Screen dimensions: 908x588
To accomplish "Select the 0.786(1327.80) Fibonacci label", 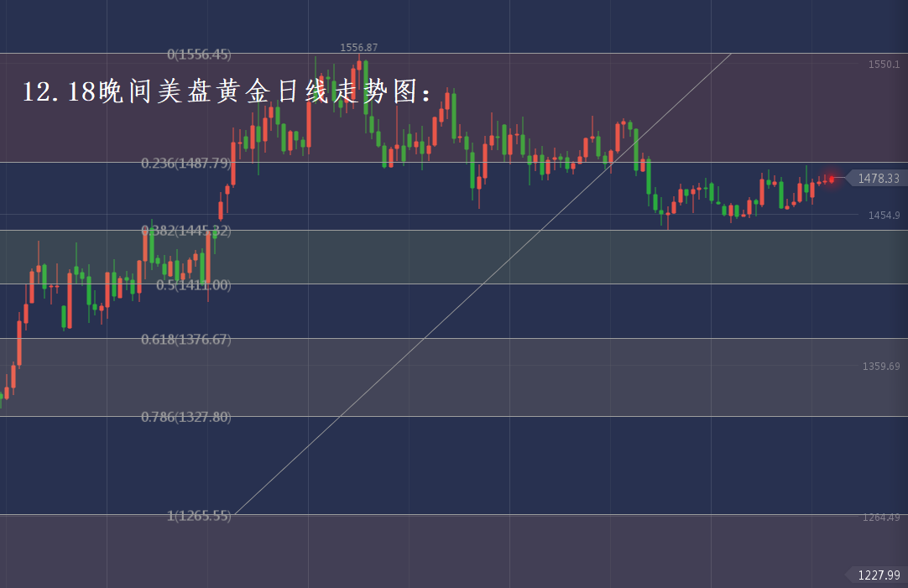I will pyautogui.click(x=185, y=417).
